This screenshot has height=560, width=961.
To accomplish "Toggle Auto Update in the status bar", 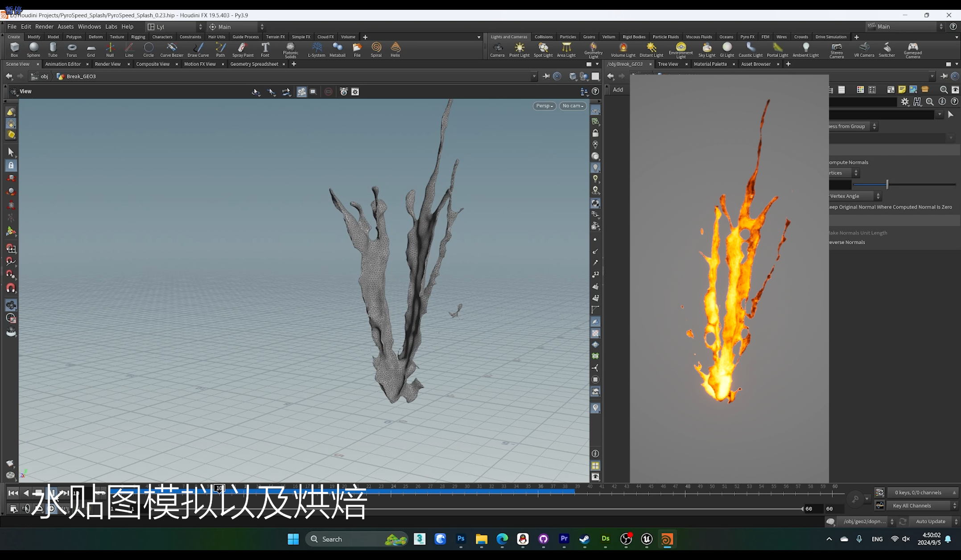I will 930,521.
